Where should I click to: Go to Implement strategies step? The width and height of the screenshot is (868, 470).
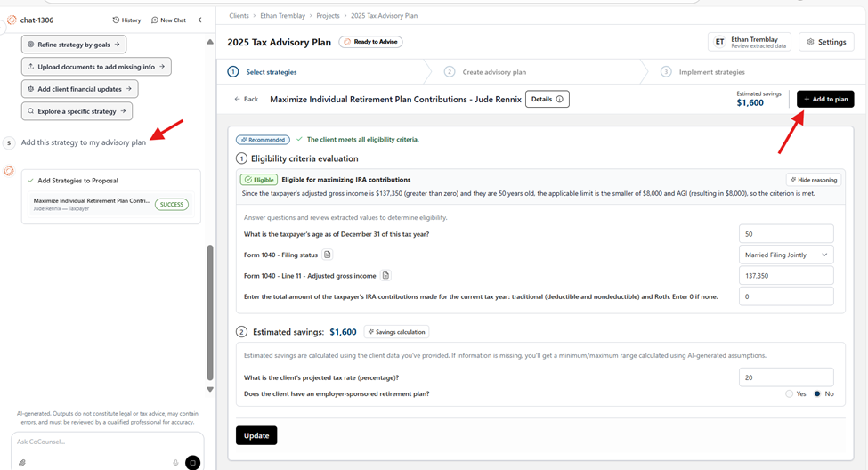[x=710, y=72]
